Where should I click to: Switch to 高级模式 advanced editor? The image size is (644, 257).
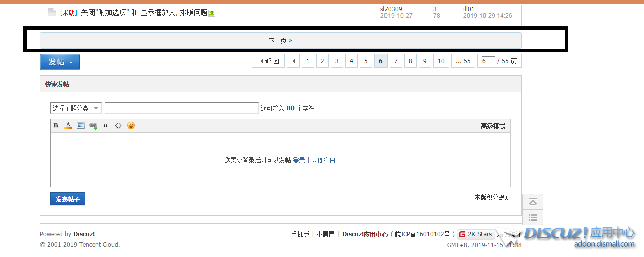coord(492,126)
